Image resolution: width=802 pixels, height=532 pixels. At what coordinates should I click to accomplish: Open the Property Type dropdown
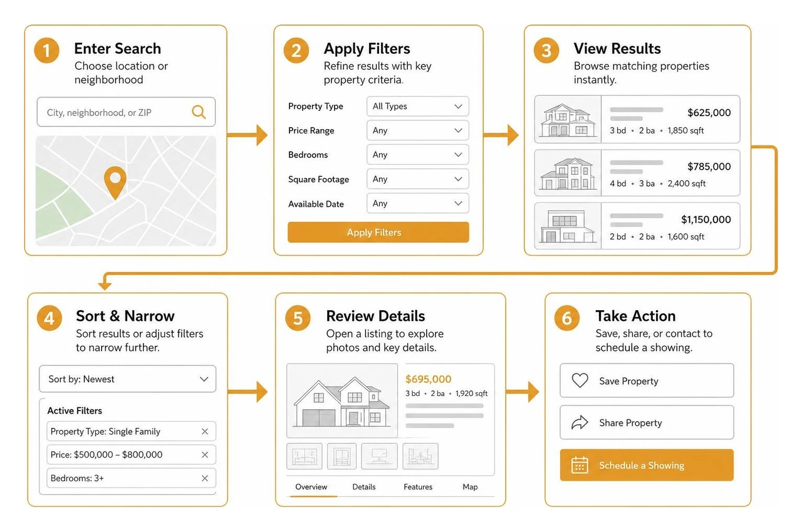click(x=417, y=107)
